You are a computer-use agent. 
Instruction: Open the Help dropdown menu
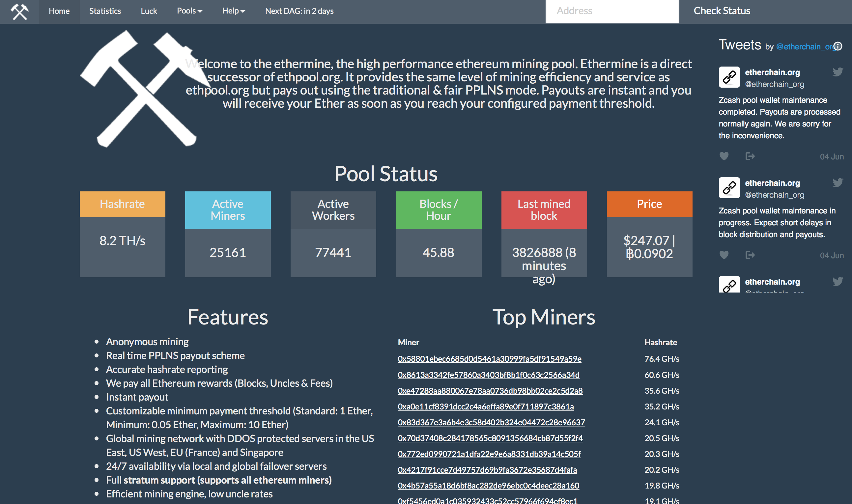[x=233, y=11]
